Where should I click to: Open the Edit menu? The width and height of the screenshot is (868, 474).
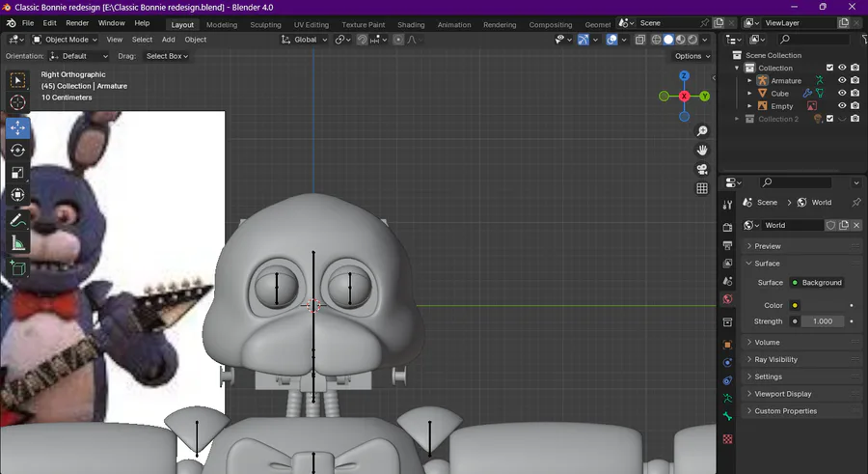tap(50, 23)
